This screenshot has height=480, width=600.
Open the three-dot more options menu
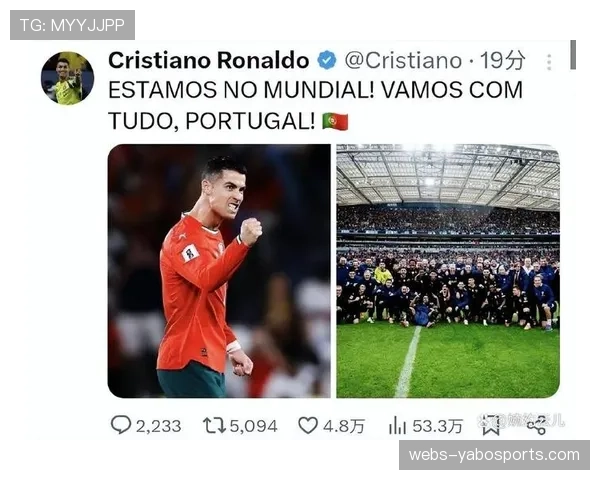coord(549,62)
